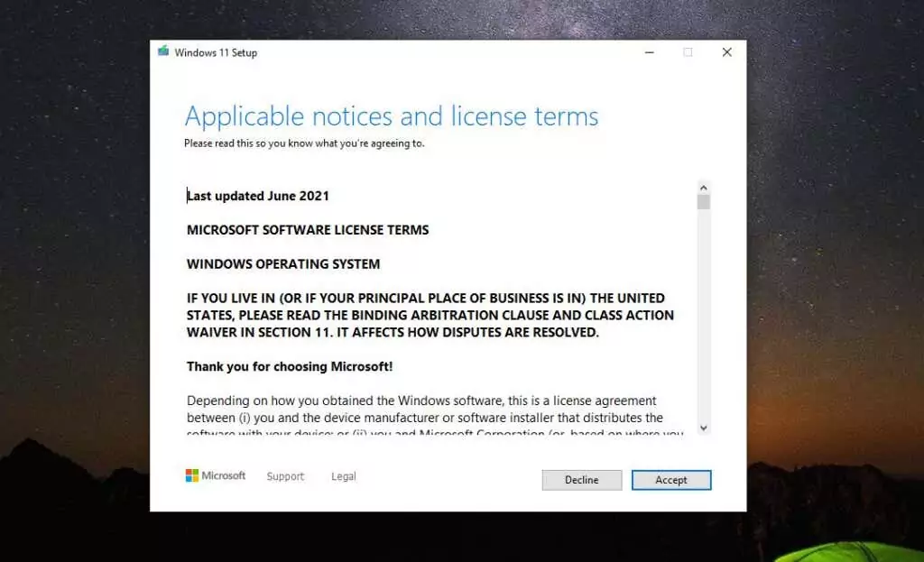Close the Windows 11 Setup window

click(x=726, y=52)
